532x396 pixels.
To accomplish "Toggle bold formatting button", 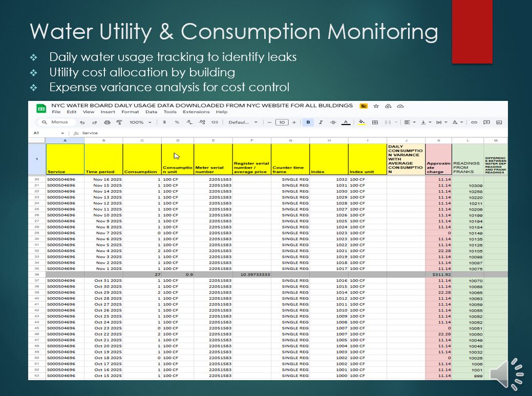I will click(308, 122).
